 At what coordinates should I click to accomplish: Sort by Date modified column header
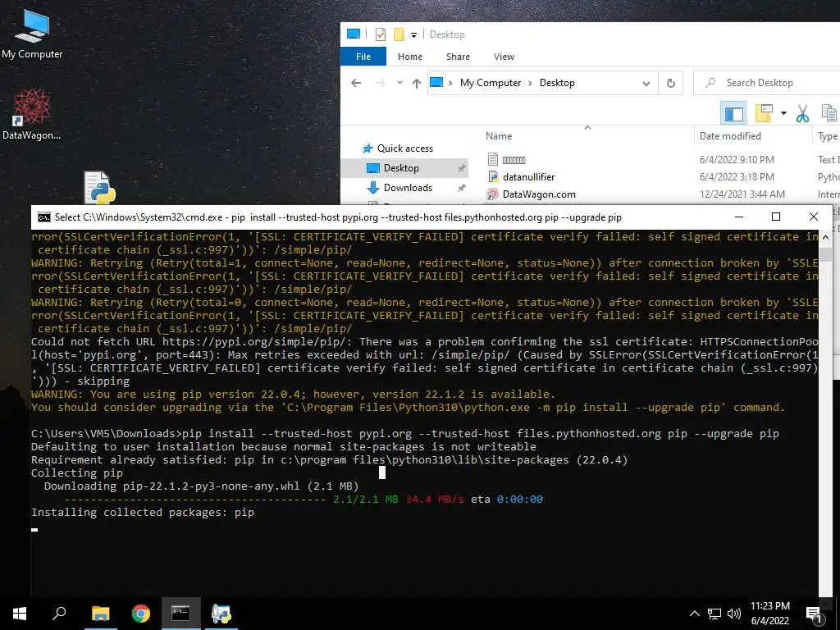(730, 136)
